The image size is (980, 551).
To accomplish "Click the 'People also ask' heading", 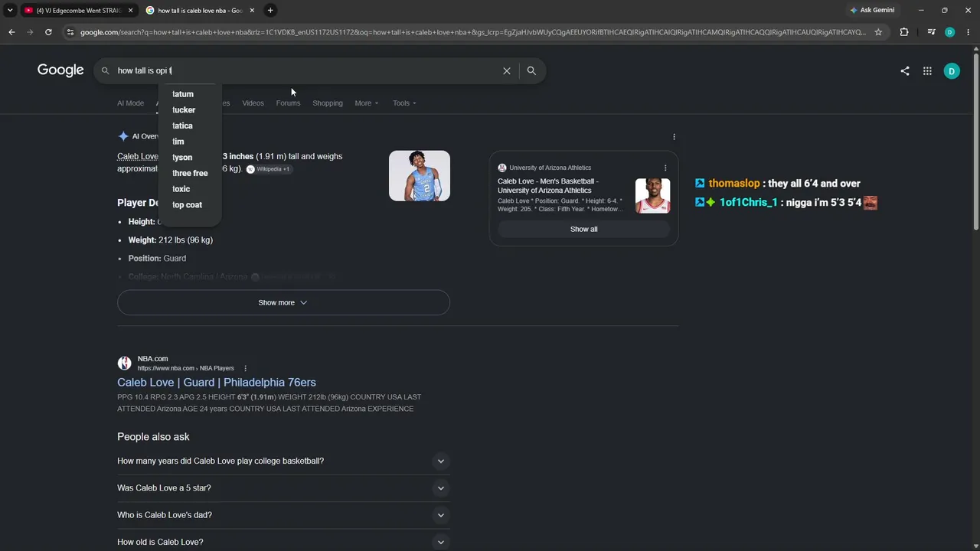I will click(153, 437).
